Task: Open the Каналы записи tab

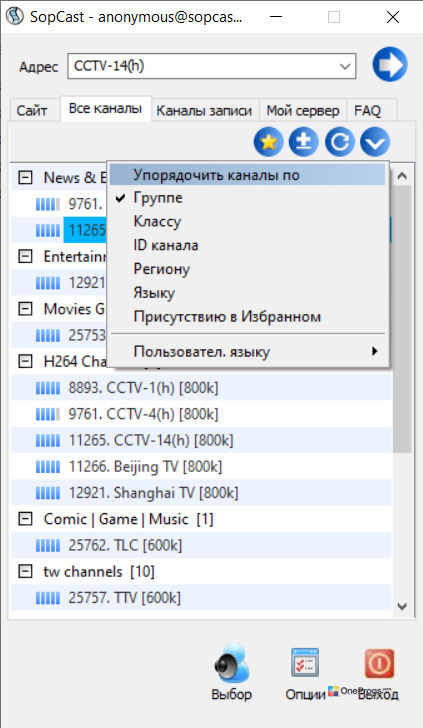Action: point(204,111)
